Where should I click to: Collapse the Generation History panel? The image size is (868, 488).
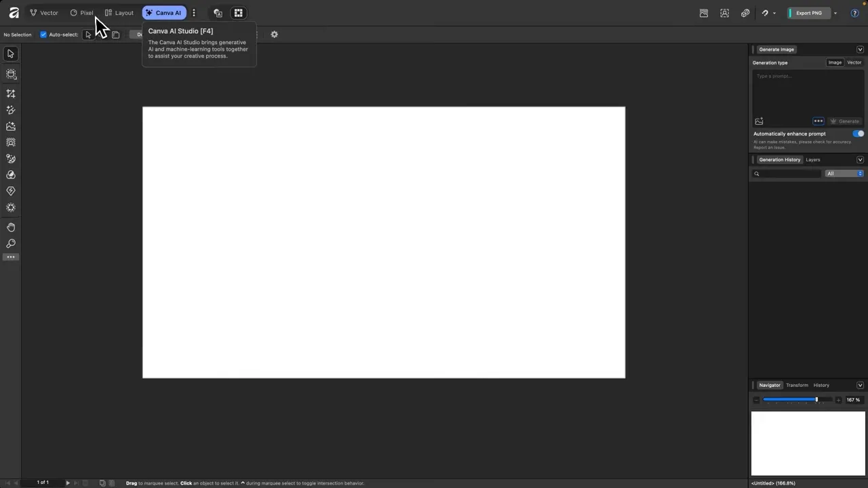(x=860, y=159)
